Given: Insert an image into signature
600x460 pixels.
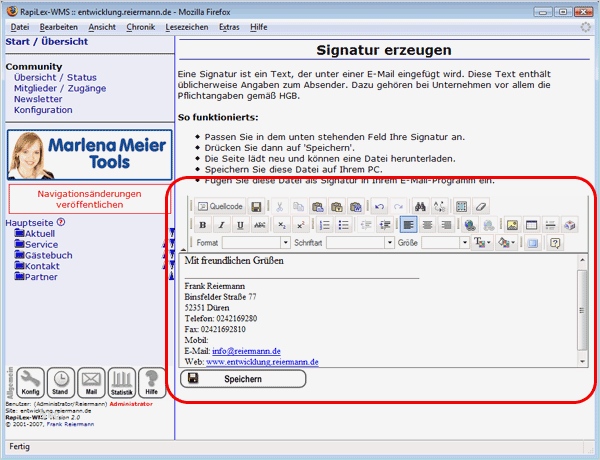Looking at the screenshot, I should click(x=512, y=225).
